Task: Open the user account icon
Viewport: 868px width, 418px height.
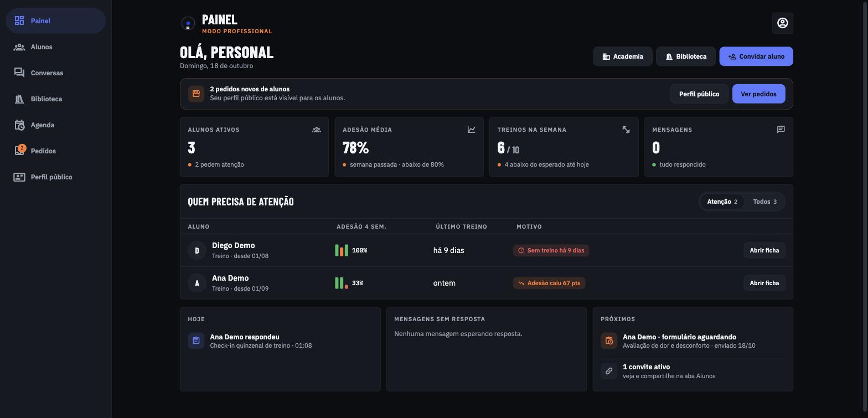Action: pos(782,23)
